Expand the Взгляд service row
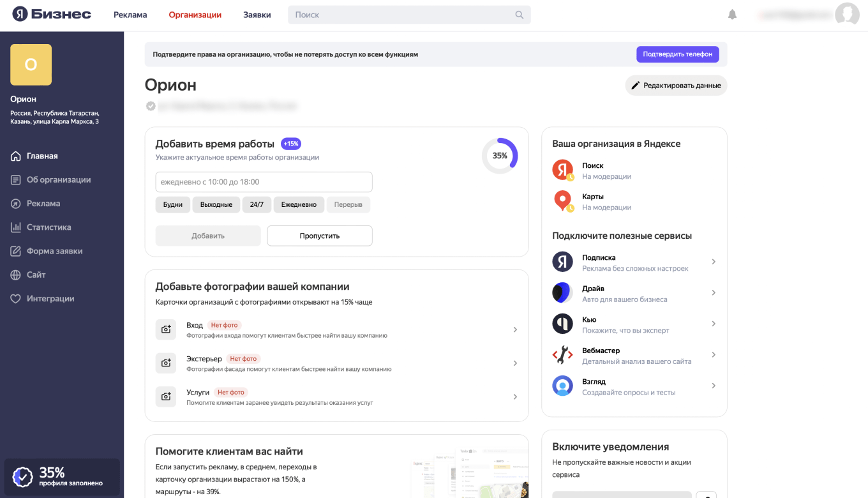Viewport: 868px width, 498px height. [714, 386]
